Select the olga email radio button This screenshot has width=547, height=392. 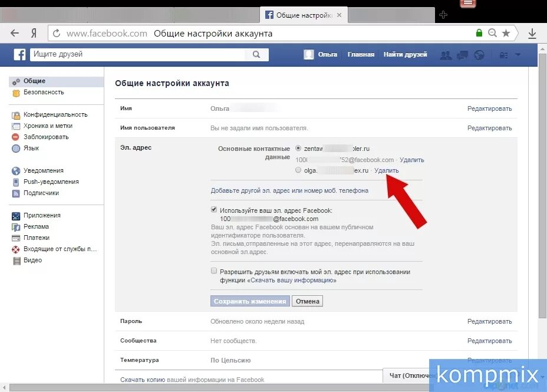coord(298,170)
